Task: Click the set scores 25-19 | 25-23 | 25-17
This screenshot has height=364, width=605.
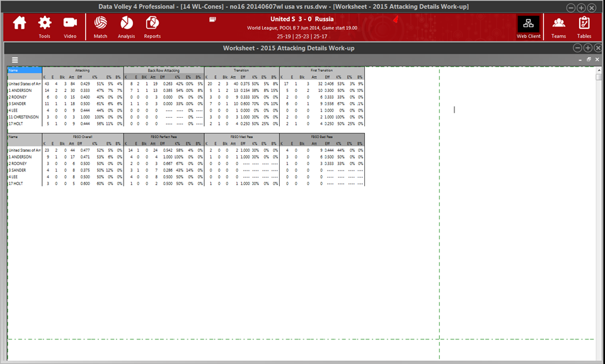Action: click(302, 37)
